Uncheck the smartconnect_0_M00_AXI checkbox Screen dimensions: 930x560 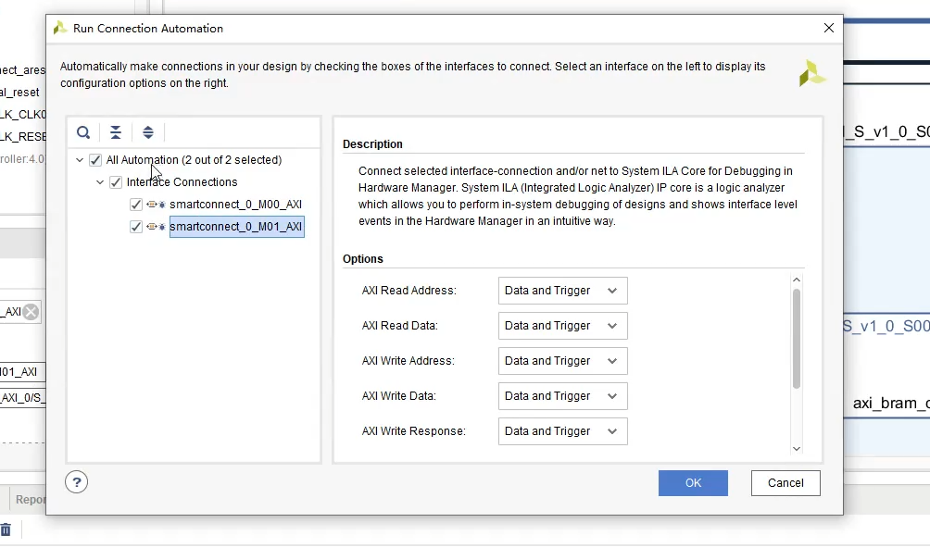point(136,205)
